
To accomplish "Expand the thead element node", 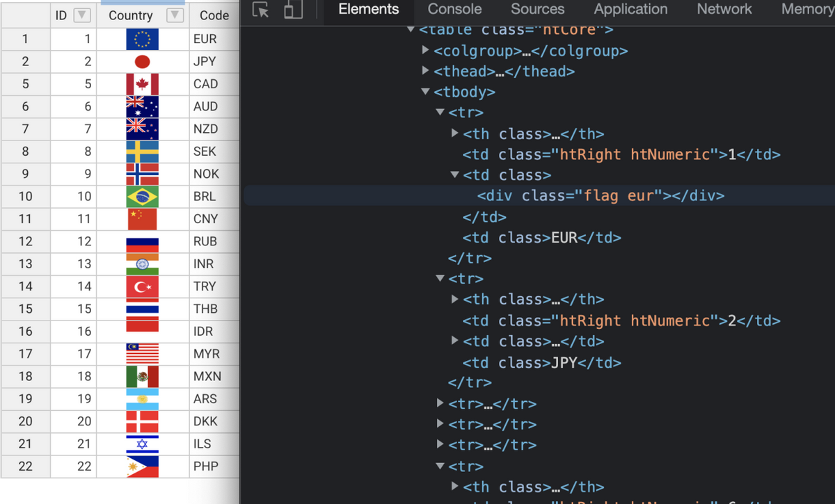I will click(426, 71).
